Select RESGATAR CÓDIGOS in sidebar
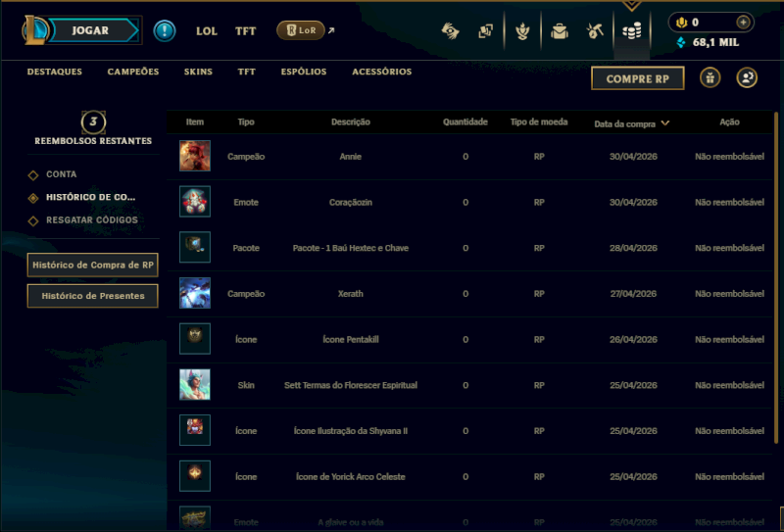 click(x=92, y=220)
